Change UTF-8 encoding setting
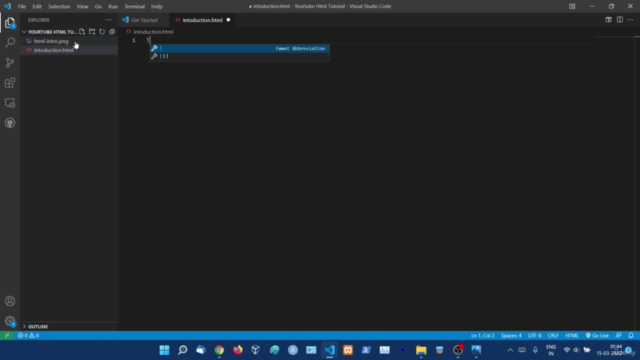The width and height of the screenshot is (640, 360). 535,336
